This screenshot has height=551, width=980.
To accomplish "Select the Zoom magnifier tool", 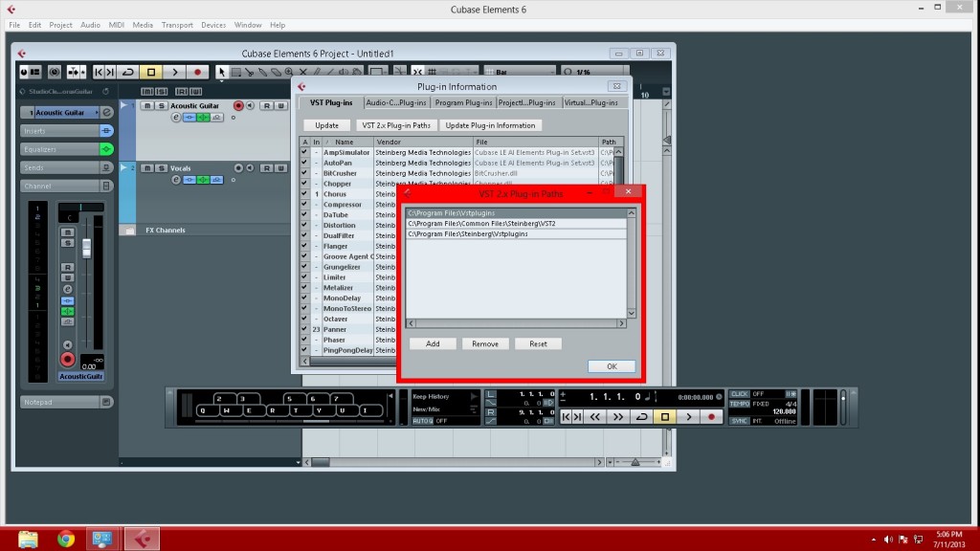I will pos(289,72).
